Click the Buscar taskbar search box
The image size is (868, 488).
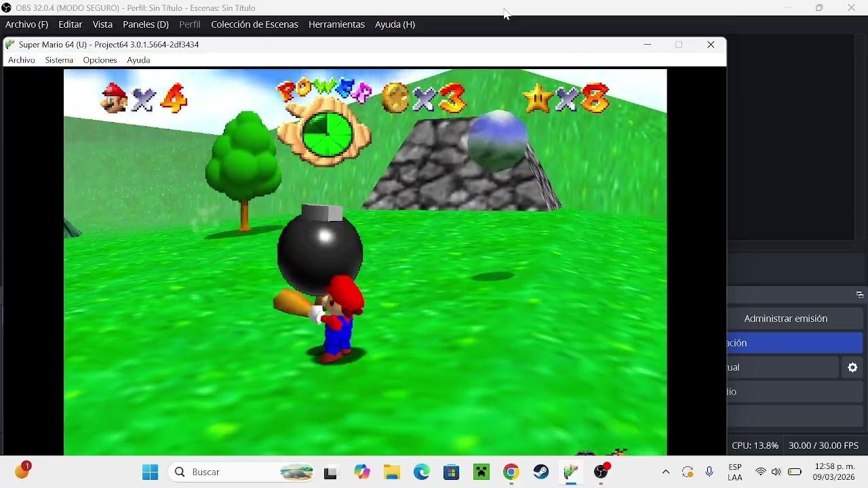pos(242,472)
